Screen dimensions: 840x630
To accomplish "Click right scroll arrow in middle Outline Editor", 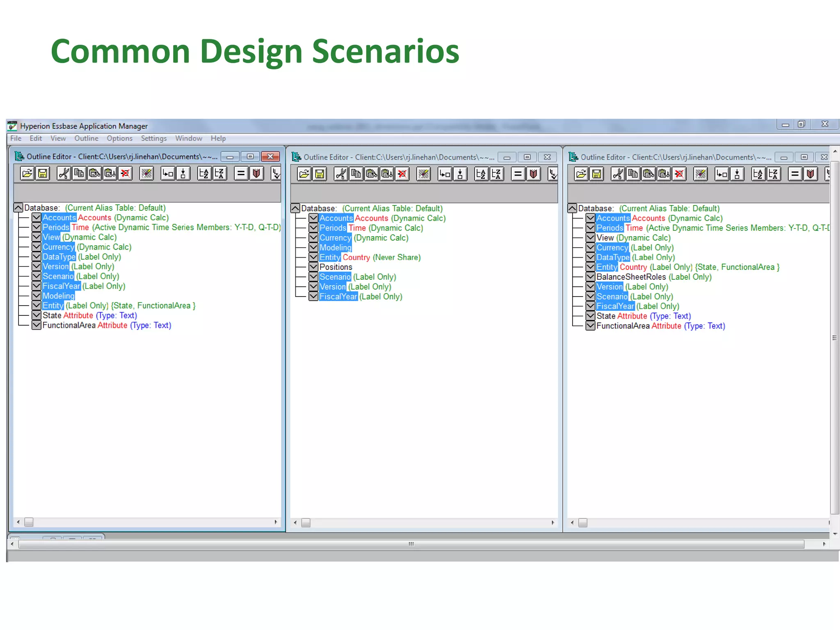I will point(553,523).
